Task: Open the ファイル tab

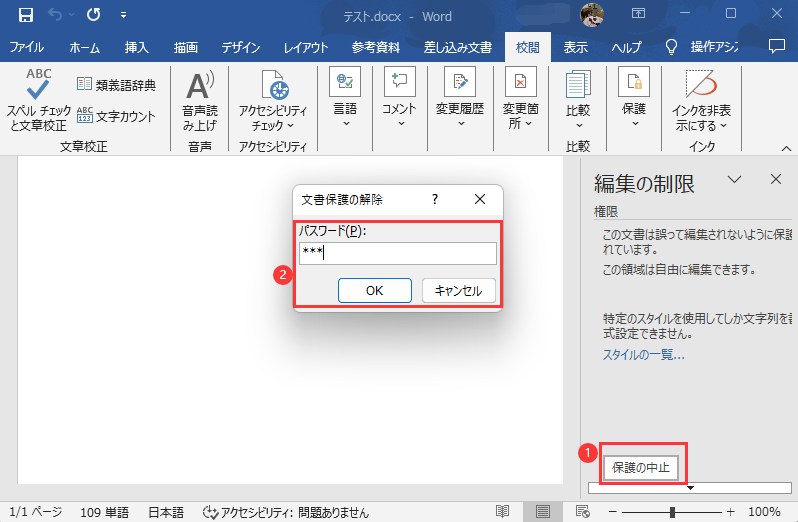Action: pyautogui.click(x=26, y=47)
